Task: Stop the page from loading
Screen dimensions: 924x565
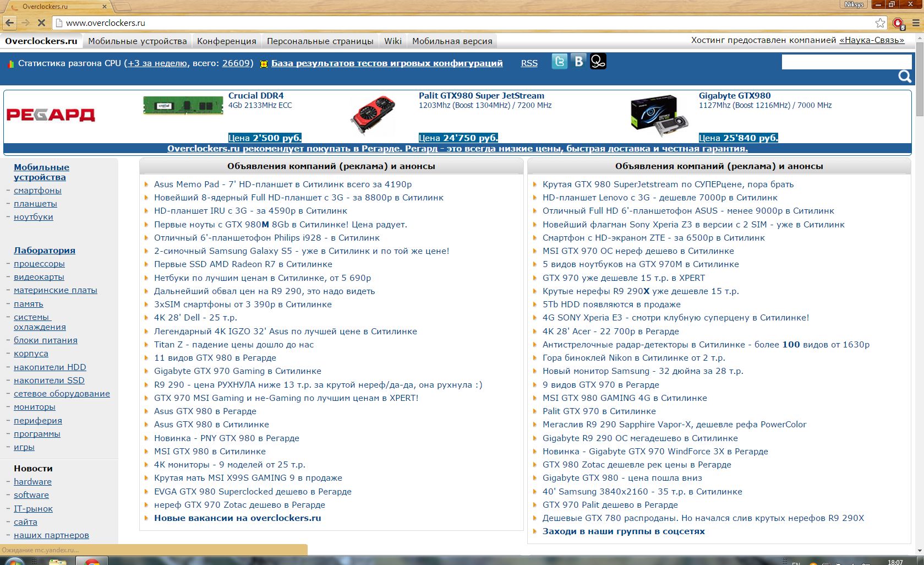Action: (41, 23)
